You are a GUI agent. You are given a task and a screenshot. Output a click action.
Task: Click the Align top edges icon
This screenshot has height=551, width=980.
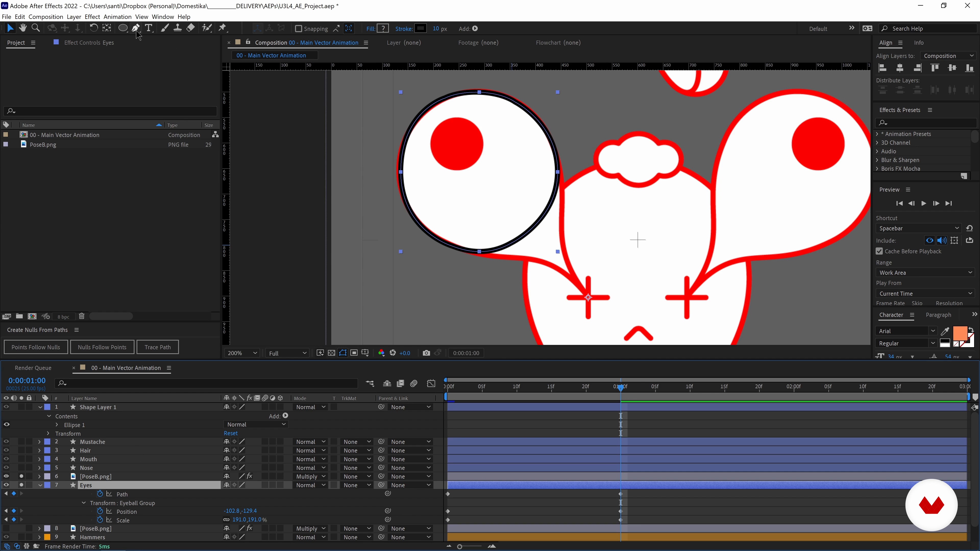point(935,68)
